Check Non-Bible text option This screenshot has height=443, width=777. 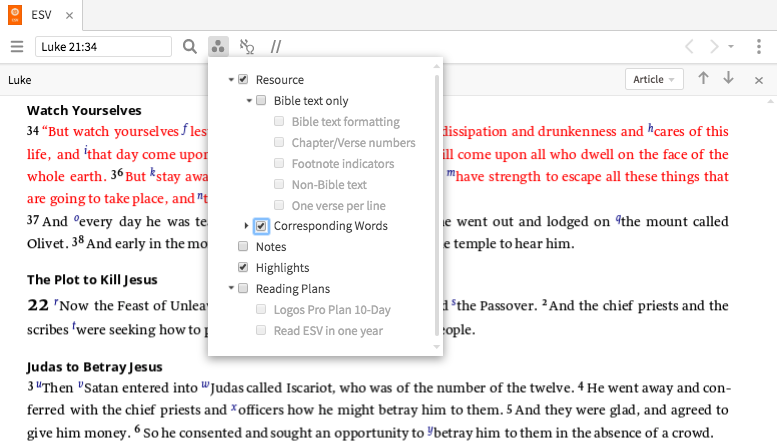[279, 184]
